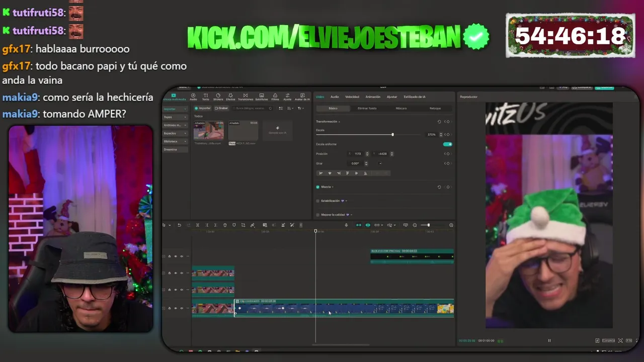Open the Filtros panel
This screenshot has width=644, height=362.
(x=275, y=97)
